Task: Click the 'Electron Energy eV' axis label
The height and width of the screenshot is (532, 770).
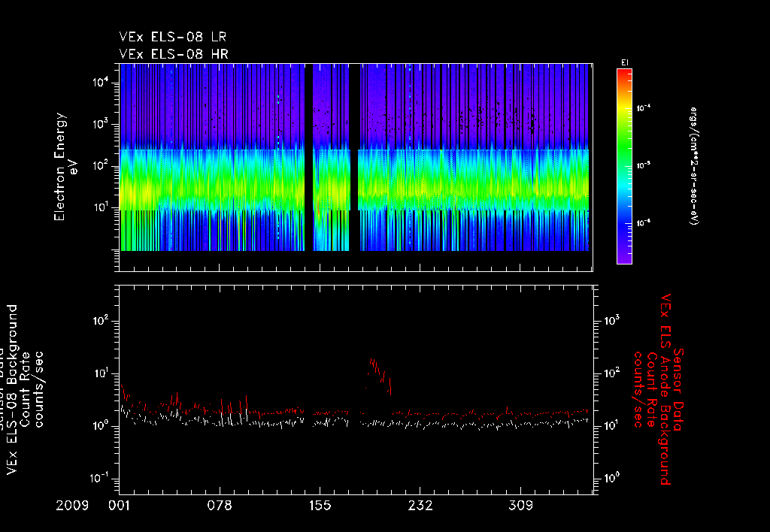Action: 65,167
